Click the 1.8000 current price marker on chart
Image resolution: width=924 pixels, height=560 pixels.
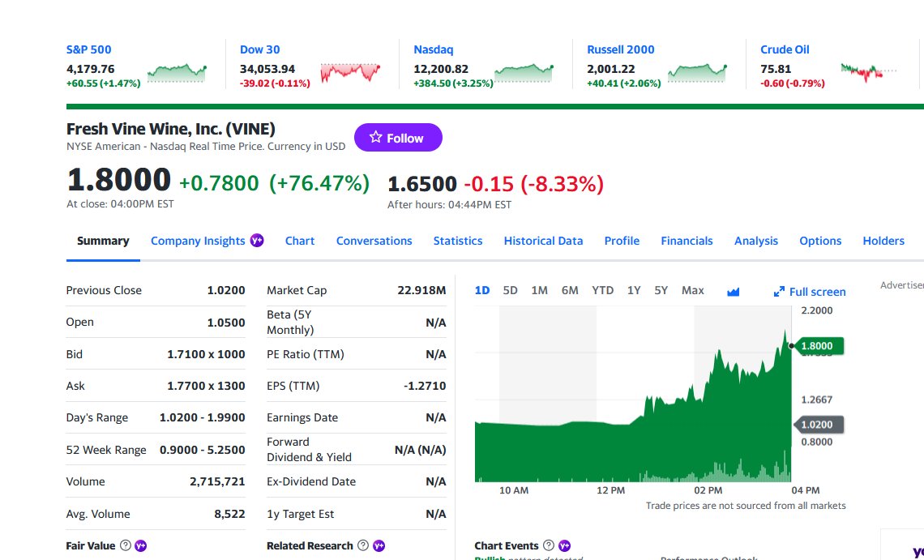tap(819, 346)
